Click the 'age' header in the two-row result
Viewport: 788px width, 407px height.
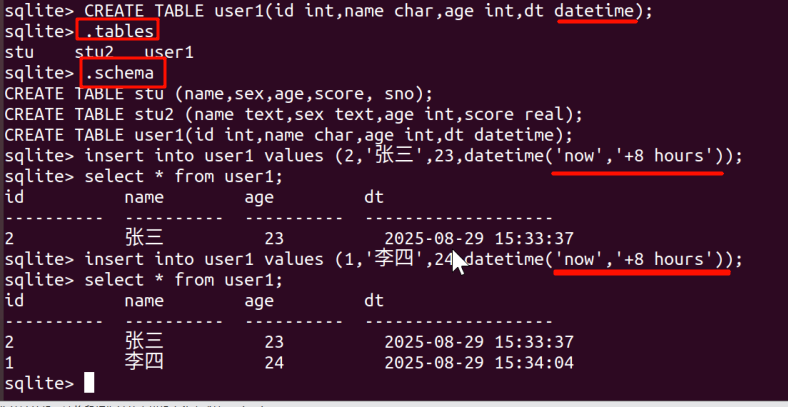coord(259,301)
